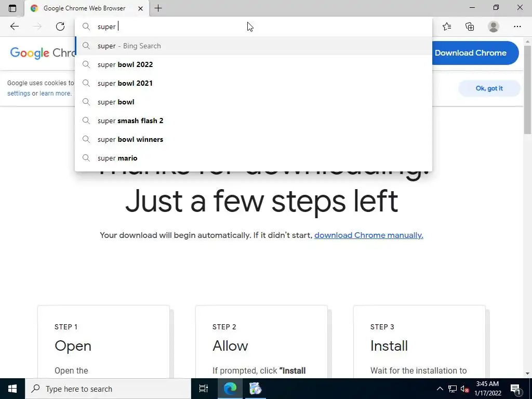The image size is (532, 399).
Task: Dismiss cookie notice with 'Ok, got it'
Action: (x=489, y=88)
